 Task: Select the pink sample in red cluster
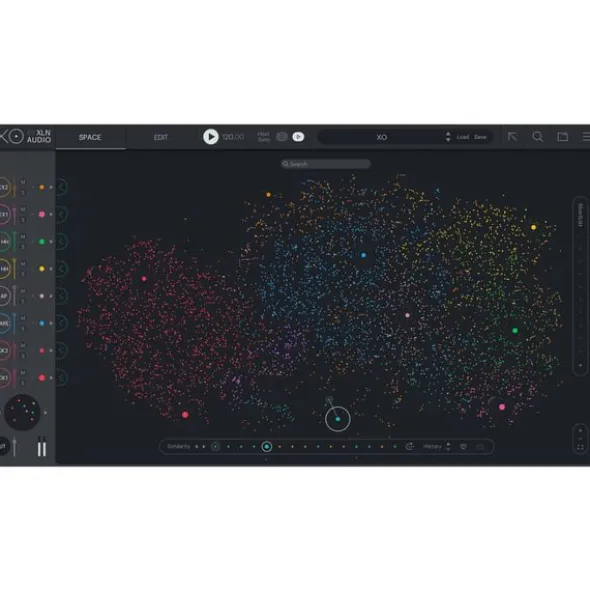click(144, 279)
